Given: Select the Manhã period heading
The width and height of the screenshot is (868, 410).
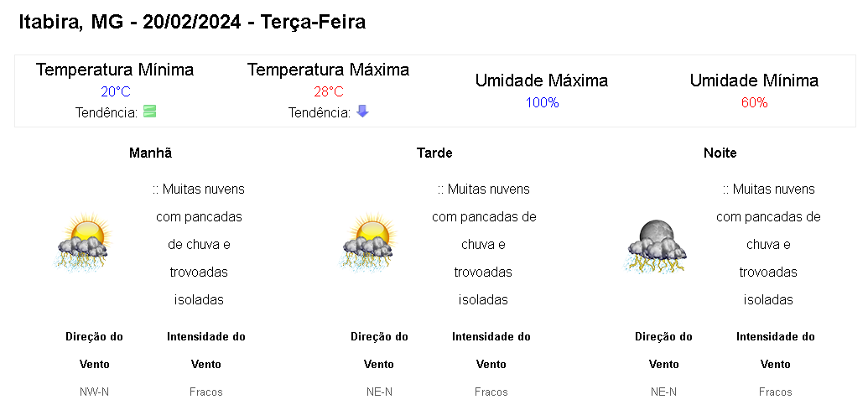Looking at the screenshot, I should pos(151,153).
